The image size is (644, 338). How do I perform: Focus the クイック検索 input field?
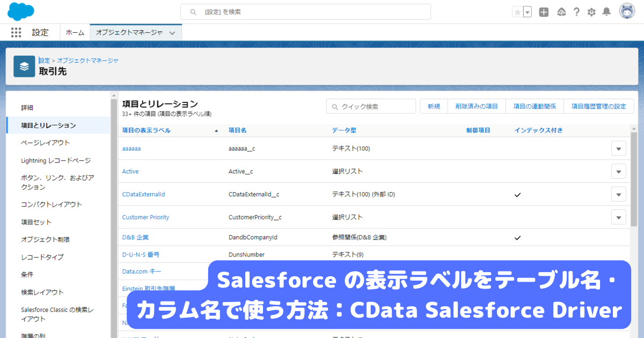click(371, 106)
